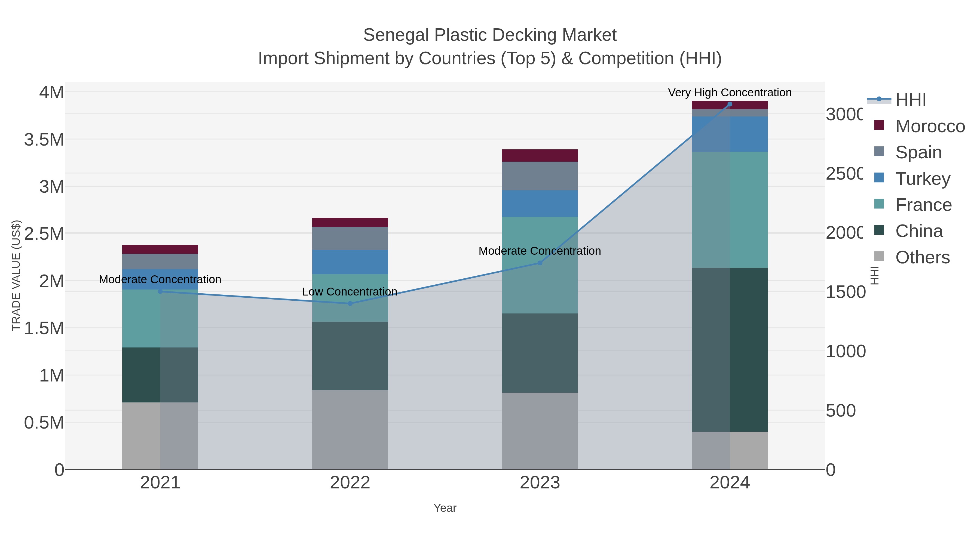Select the 2022 China bar segment
Image resolution: width=980 pixels, height=551 pixels.
(x=350, y=356)
